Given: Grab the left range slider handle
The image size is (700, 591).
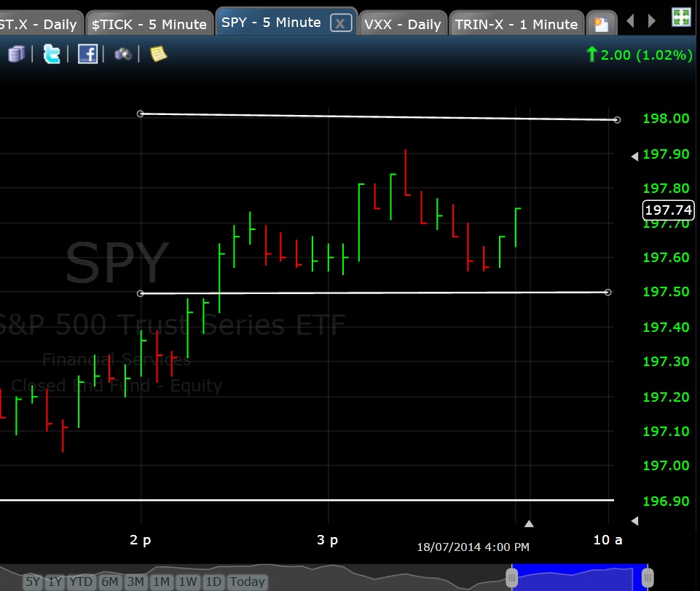Looking at the screenshot, I should pos(511,579).
